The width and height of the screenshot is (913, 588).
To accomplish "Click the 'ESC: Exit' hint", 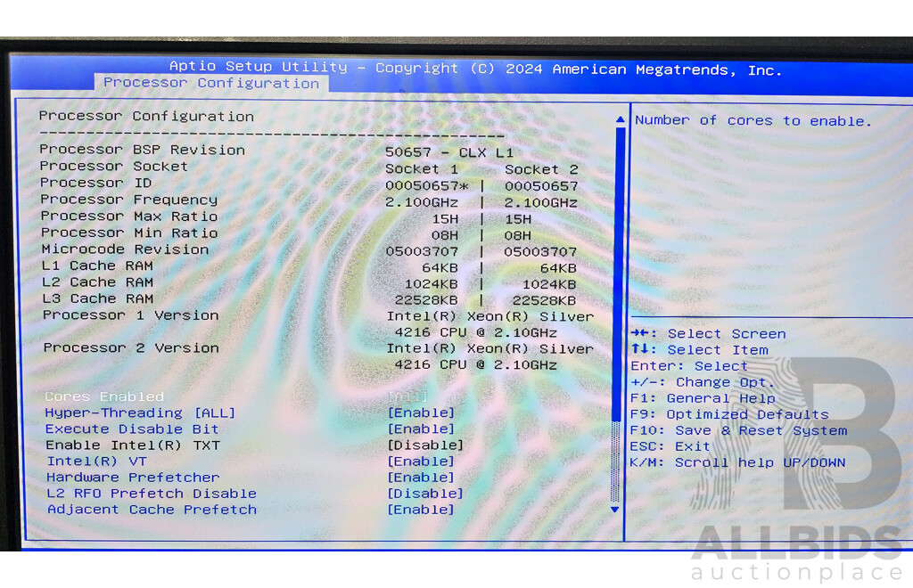I will coord(670,446).
